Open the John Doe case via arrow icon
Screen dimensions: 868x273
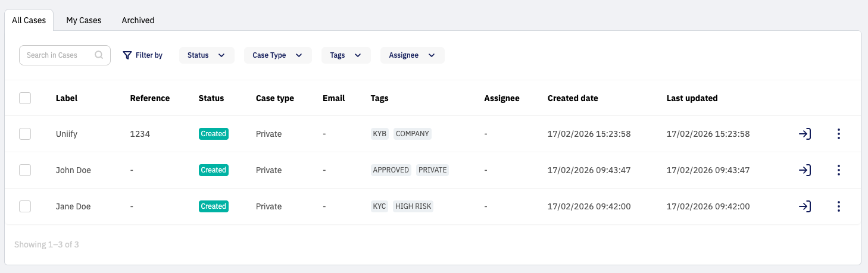(x=804, y=170)
